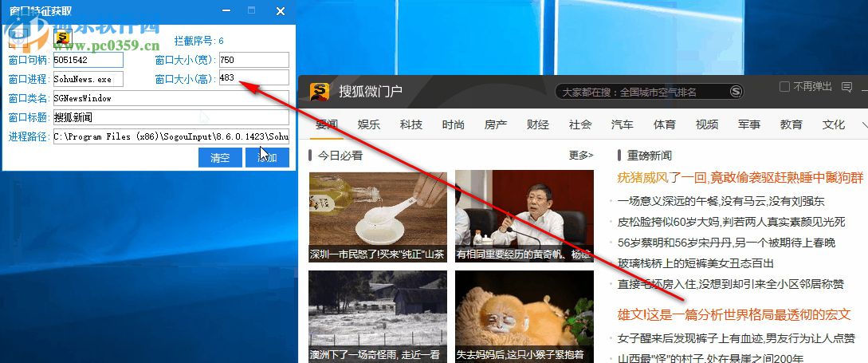Open the 有相同重要经历的黄奇帆 thumbnail
Screen dimensions: 868x363
524,217
